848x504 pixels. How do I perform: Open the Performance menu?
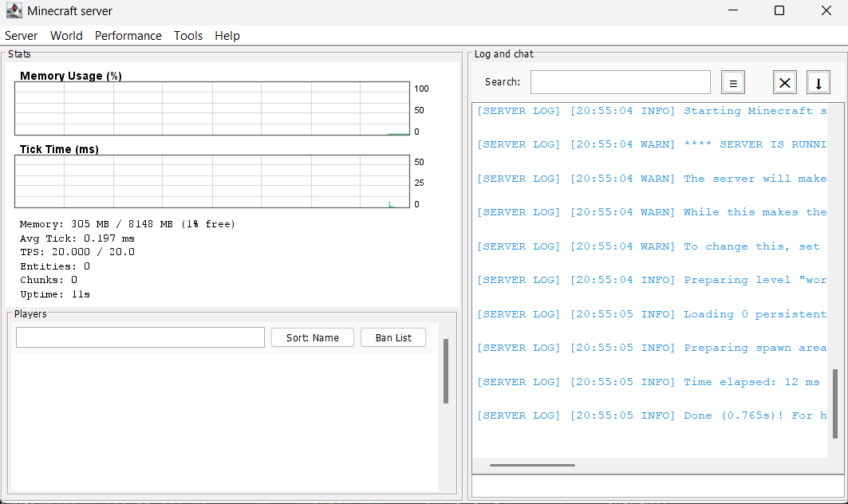pos(128,36)
